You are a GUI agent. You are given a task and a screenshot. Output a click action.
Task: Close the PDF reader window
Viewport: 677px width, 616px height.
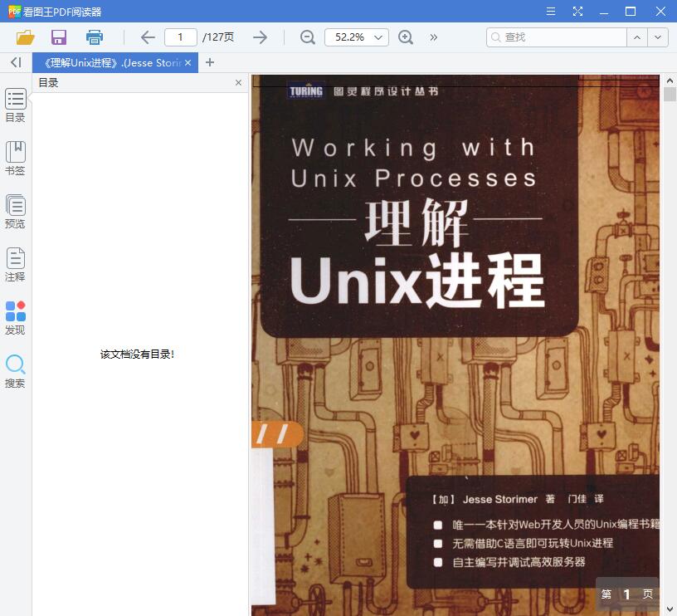pos(660,12)
